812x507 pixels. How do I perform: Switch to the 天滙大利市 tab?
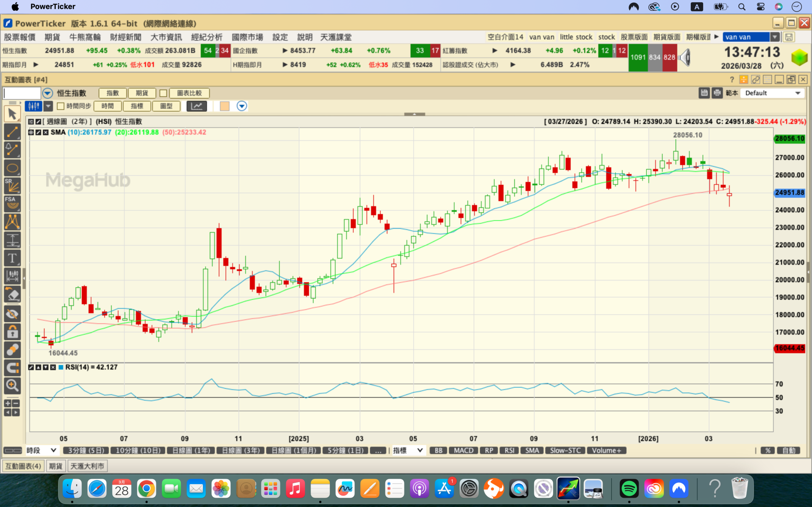click(x=87, y=466)
